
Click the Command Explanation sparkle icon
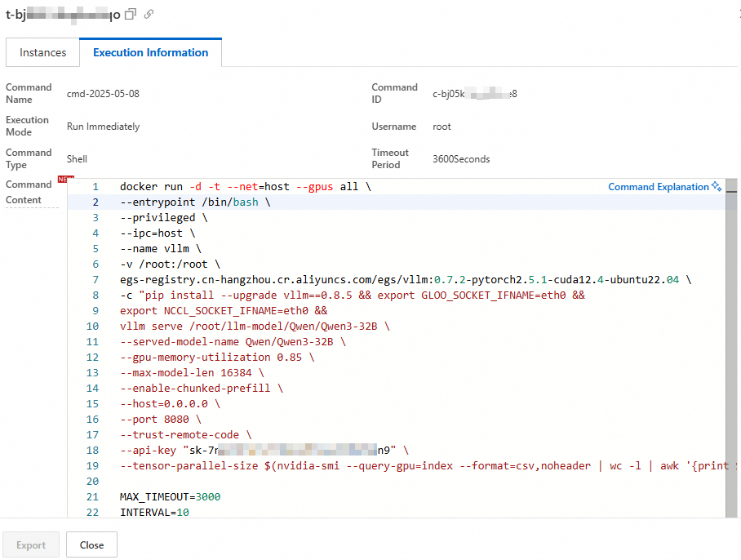click(x=717, y=186)
